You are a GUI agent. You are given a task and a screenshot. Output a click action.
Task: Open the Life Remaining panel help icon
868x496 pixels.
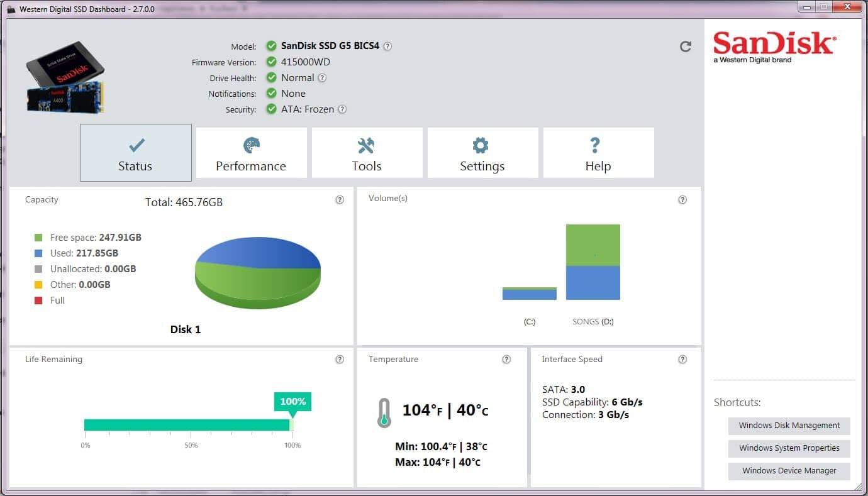pos(340,360)
